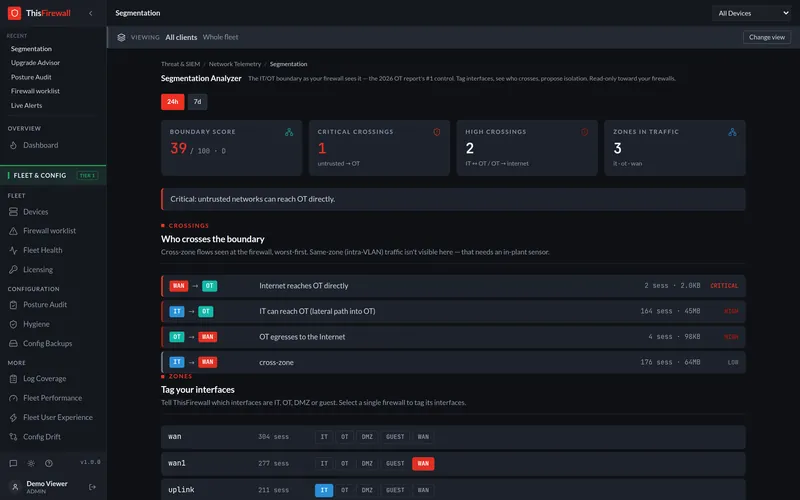The height and width of the screenshot is (500, 800).
Task: Click the Fleet Health pulse icon
Action: point(13,251)
